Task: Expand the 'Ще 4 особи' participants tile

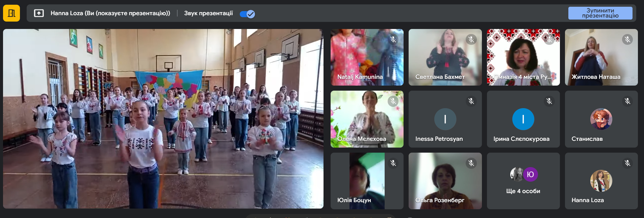Action: tap(523, 181)
